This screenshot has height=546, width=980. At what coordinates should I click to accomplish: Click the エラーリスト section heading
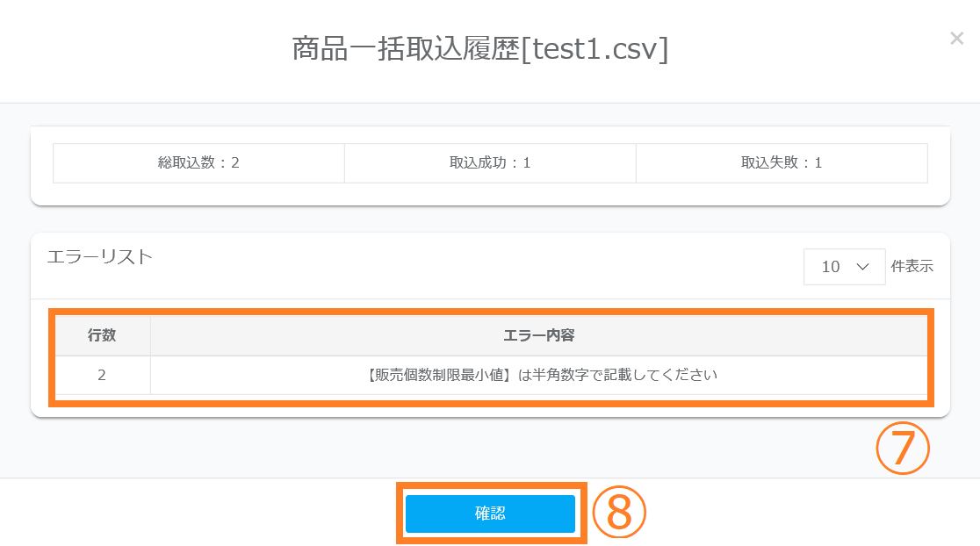tap(99, 256)
